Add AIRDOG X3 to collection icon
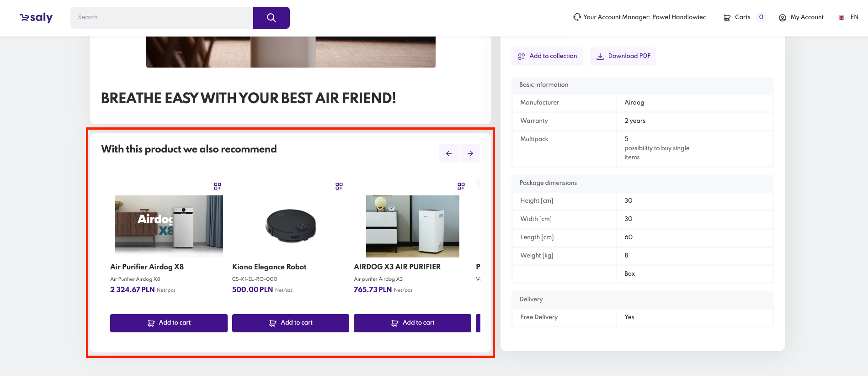This screenshot has height=378, width=868. (461, 186)
